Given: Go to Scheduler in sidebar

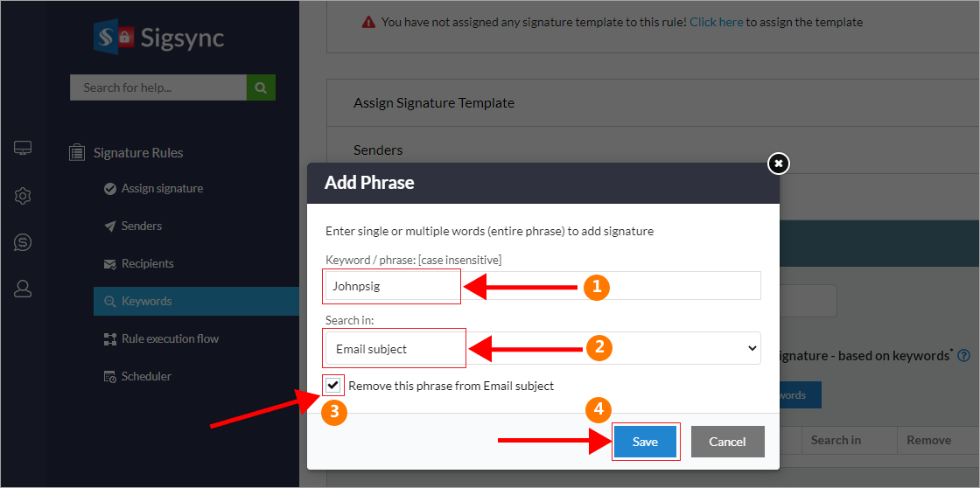Looking at the screenshot, I should [146, 376].
